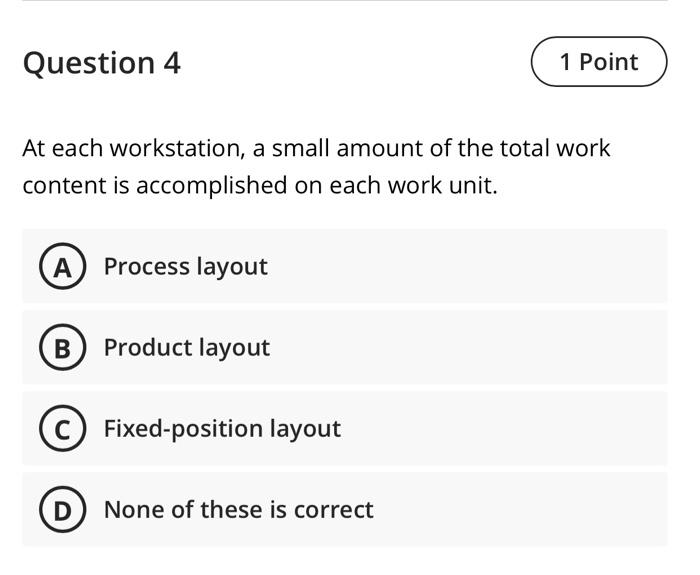Click the '1 Point' badge
700x575 pixels.
(x=598, y=62)
